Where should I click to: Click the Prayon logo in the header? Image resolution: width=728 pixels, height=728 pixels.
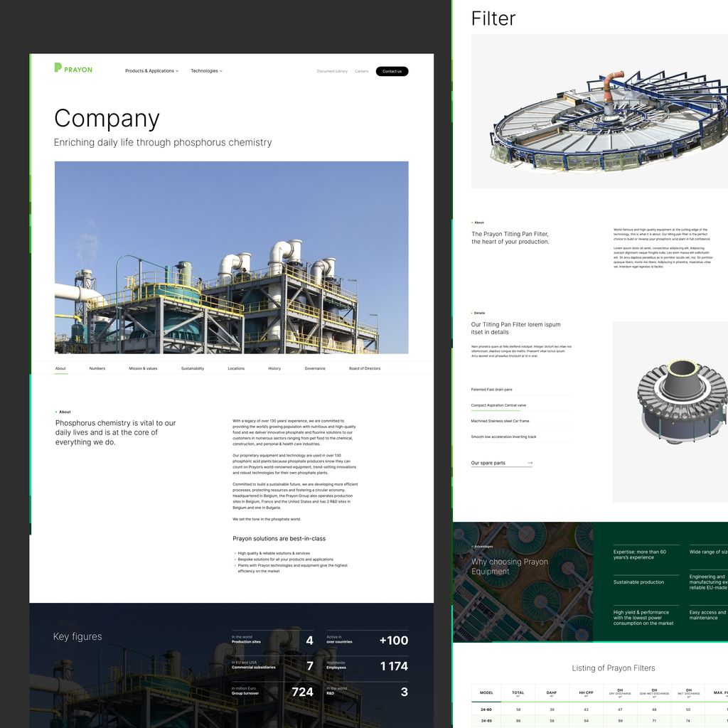(73, 68)
